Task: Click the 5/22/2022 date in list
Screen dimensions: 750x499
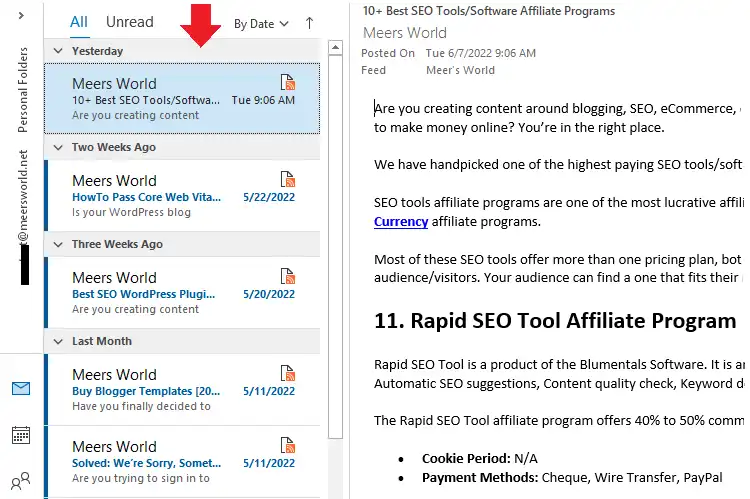Action: [x=269, y=197]
